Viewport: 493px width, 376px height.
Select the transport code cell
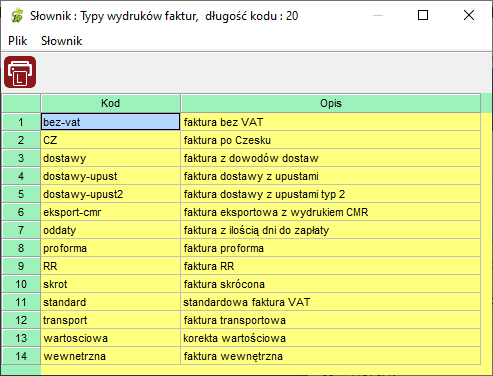[x=111, y=320]
